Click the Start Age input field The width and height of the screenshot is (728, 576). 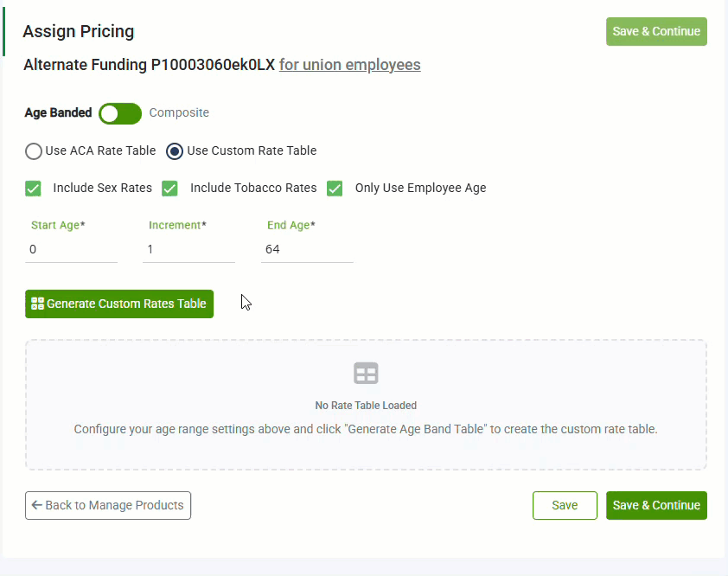pyautogui.click(x=71, y=249)
